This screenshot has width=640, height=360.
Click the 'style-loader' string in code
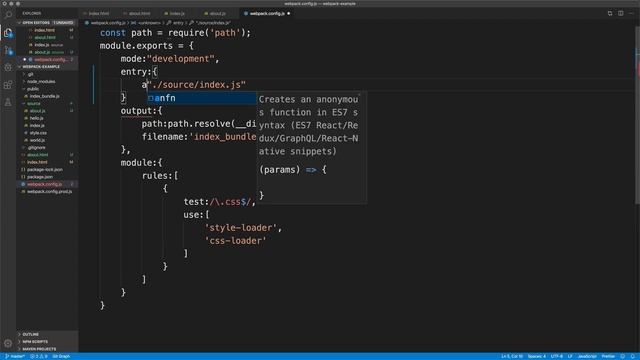[x=240, y=228]
